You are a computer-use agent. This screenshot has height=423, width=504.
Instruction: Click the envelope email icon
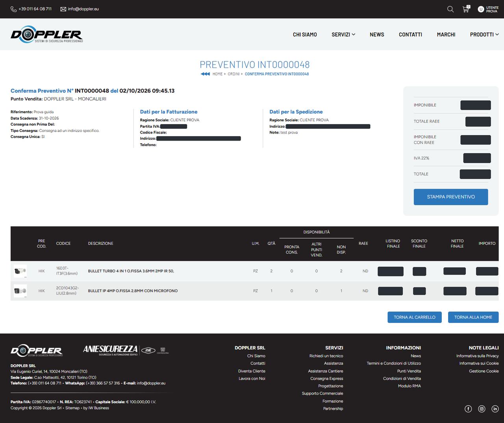(x=63, y=9)
